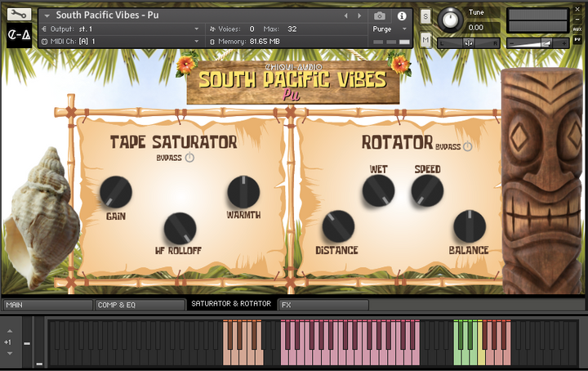Click the Tune knob
This screenshot has height=371, width=588.
tap(450, 20)
